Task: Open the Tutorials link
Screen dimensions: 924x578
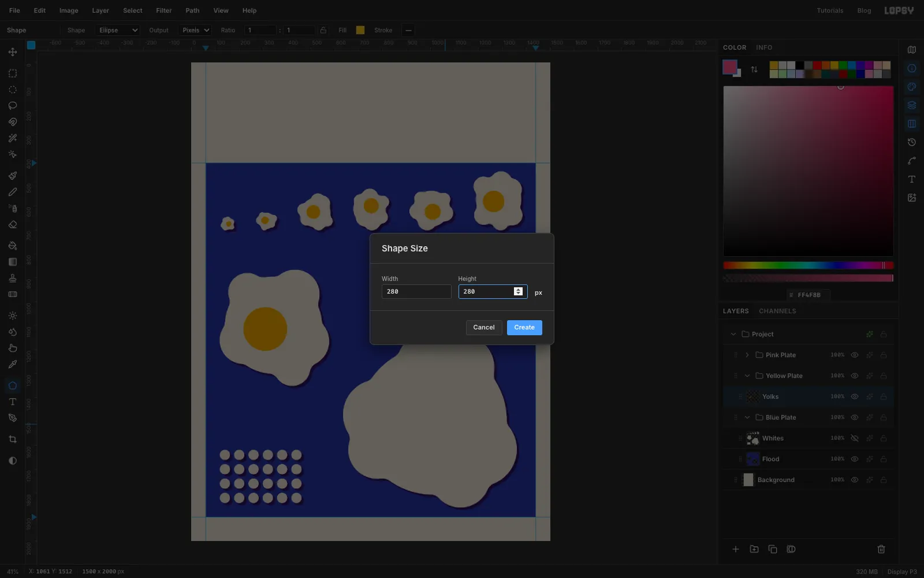Action: [x=830, y=10]
